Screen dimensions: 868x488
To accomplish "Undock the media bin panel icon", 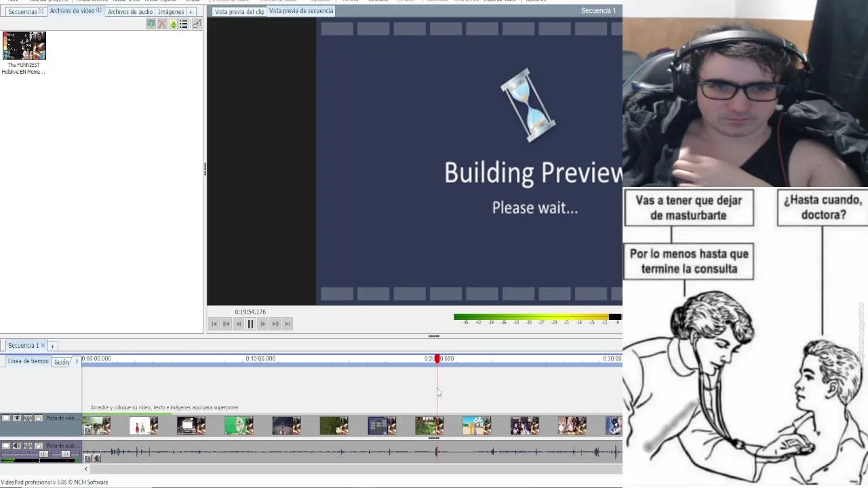I will pyautogui.click(x=197, y=24).
